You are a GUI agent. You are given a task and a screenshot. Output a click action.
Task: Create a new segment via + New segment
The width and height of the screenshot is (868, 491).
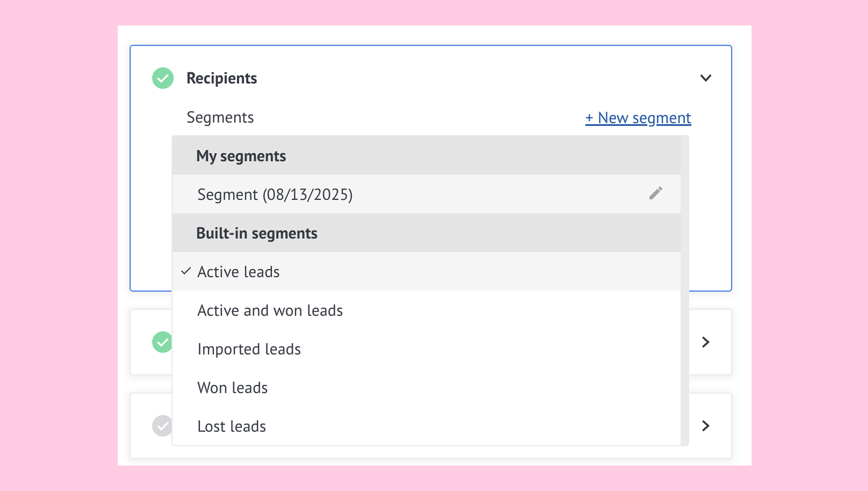(x=638, y=118)
